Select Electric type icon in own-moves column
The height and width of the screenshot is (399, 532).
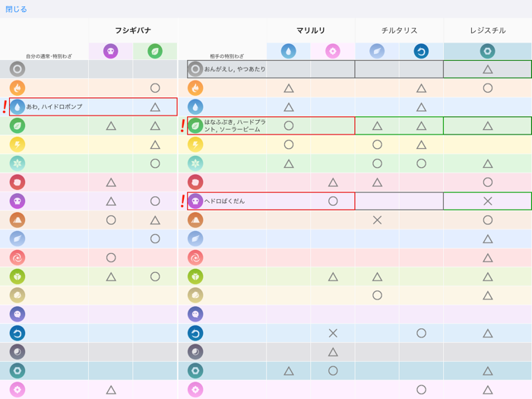pos(17,144)
